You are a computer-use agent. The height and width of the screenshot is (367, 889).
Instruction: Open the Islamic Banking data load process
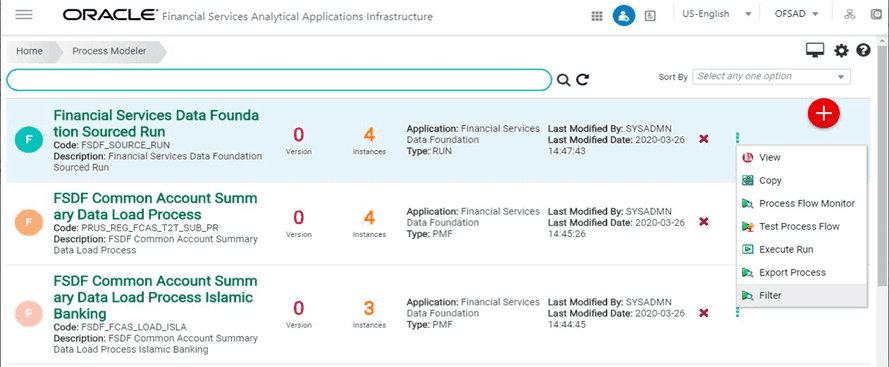(155, 297)
